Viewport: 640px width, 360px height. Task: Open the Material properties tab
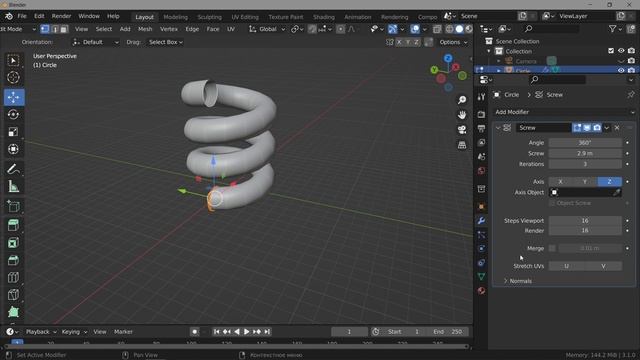(x=482, y=291)
